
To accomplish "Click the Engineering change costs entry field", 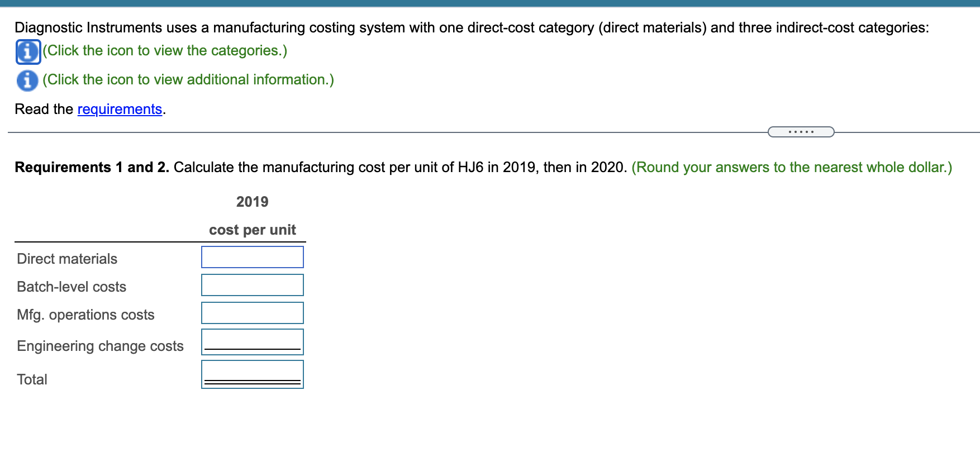I will pos(252,341).
